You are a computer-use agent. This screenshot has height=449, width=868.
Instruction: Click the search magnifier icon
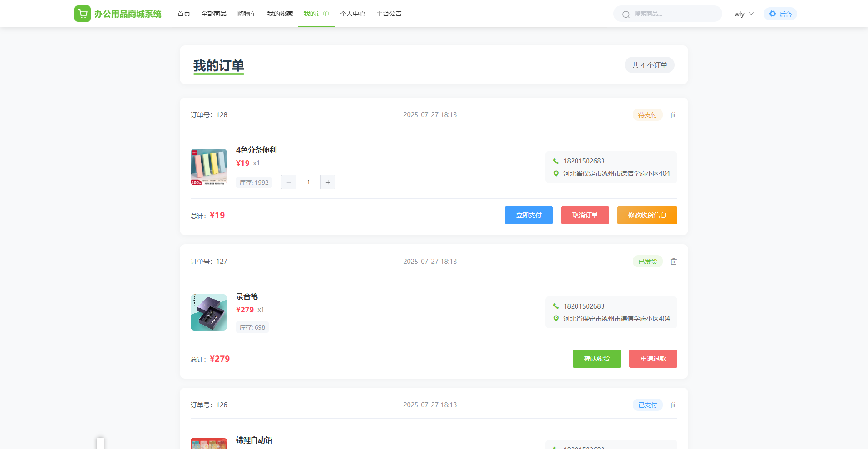point(626,14)
